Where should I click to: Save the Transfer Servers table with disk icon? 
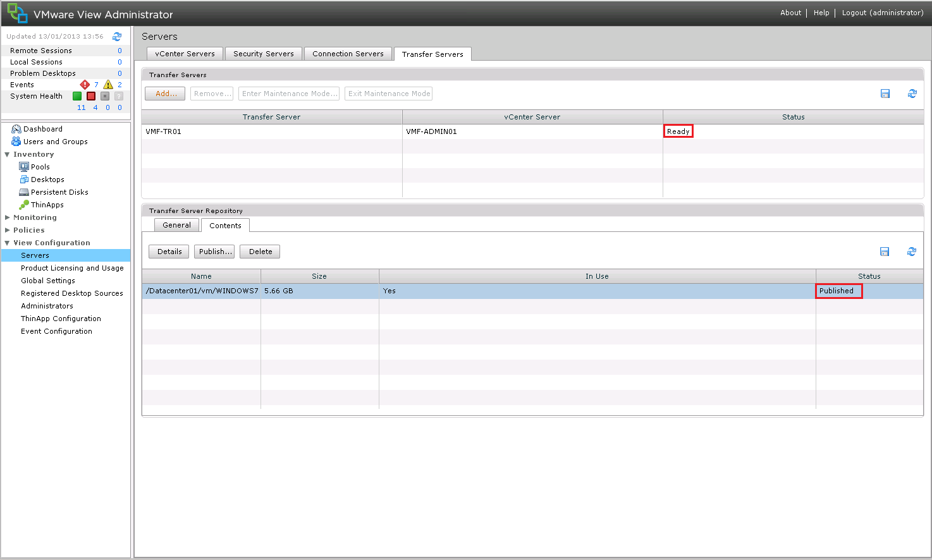(885, 94)
